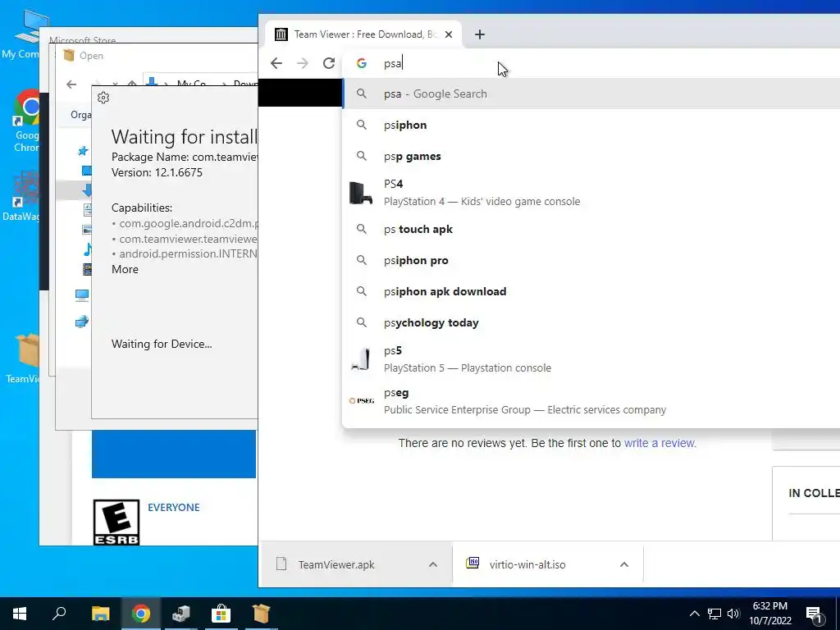This screenshot has height=630, width=840.
Task: Click the server manager taskbar icon
Action: [181, 614]
